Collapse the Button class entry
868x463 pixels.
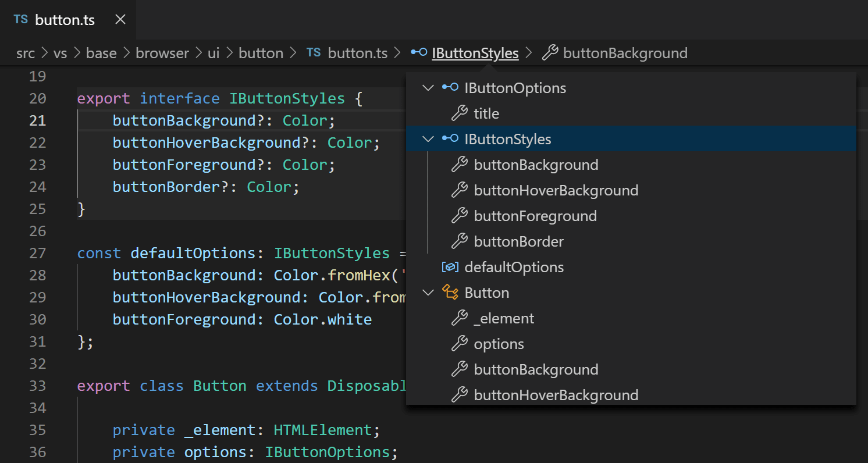point(428,293)
